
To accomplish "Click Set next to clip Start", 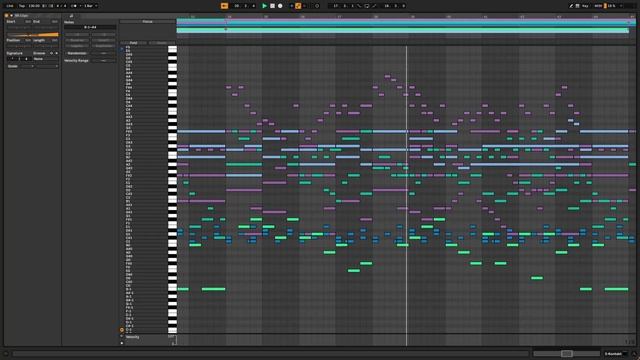I will [28, 22].
